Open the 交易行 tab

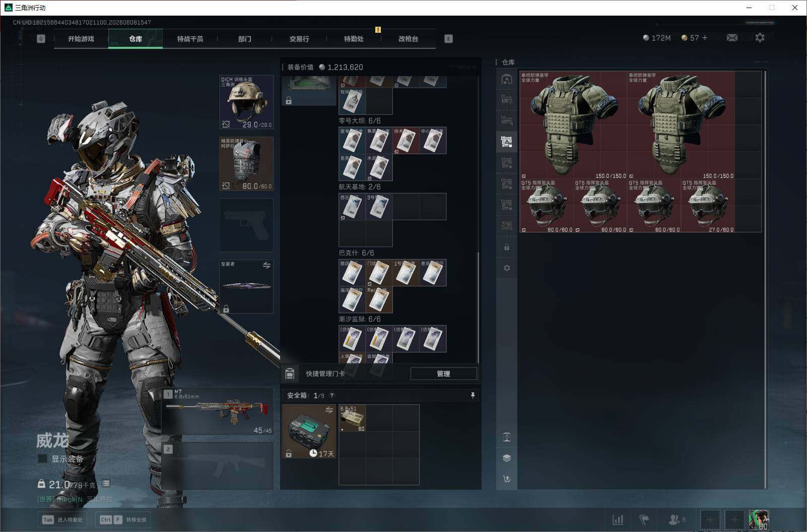point(299,39)
